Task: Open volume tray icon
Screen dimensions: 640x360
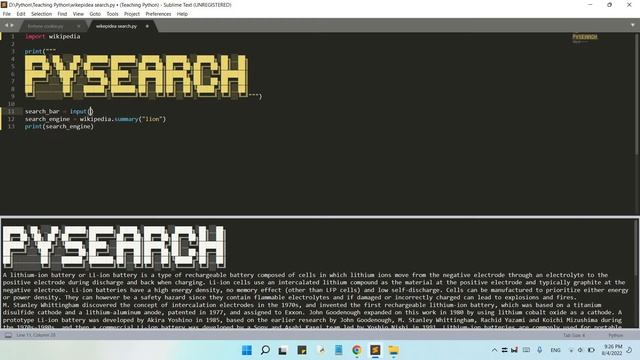Action: coord(580,350)
